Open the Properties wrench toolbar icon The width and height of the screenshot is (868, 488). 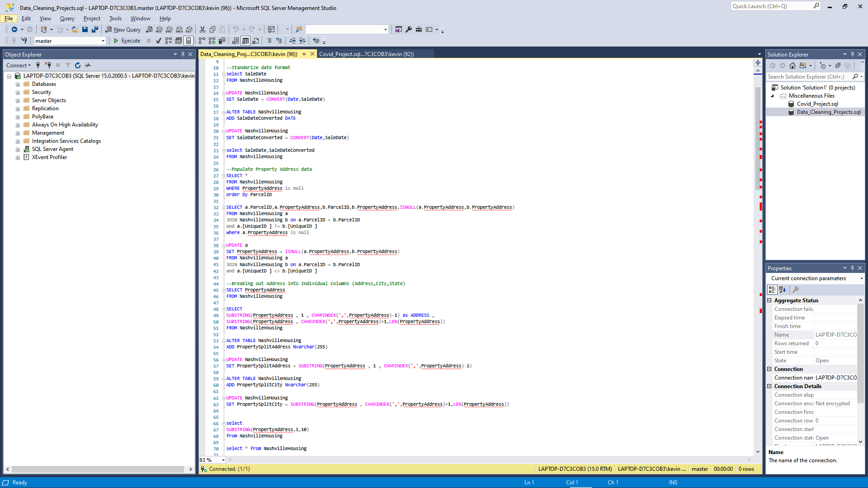[x=409, y=29]
